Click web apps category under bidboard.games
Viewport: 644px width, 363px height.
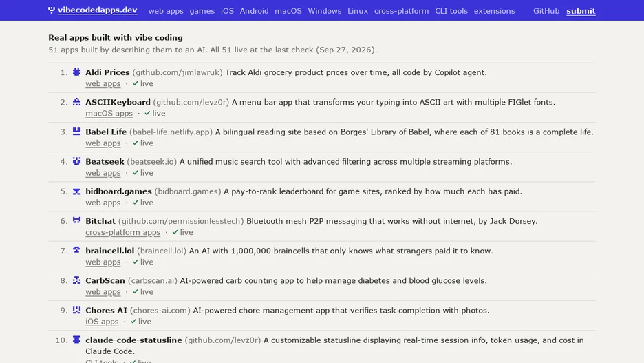pyautogui.click(x=103, y=203)
